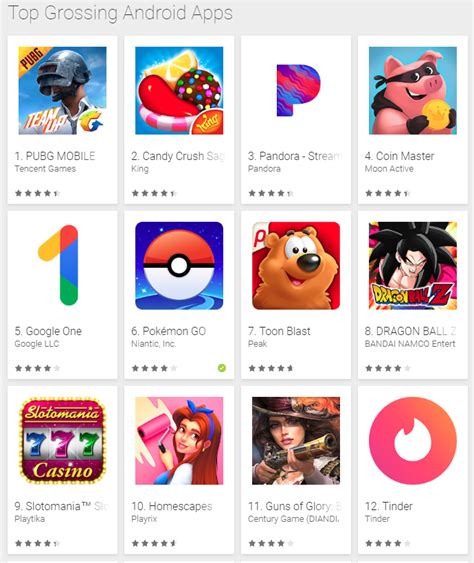Click the Tinder flame icon
Image resolution: width=474 pixels, height=563 pixels.
pyautogui.click(x=413, y=441)
